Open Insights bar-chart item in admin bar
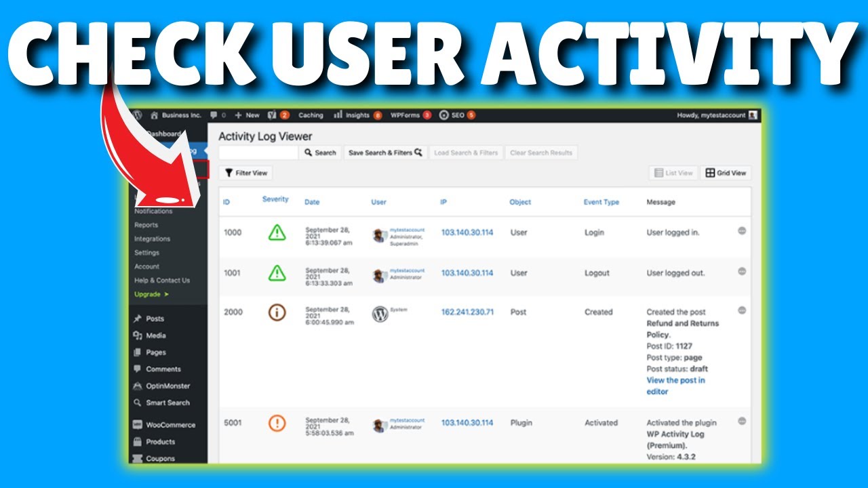This screenshot has height=488, width=868. click(x=357, y=115)
